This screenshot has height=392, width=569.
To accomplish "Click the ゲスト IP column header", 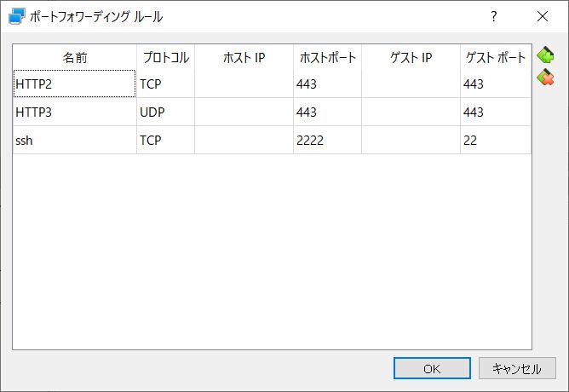I will tap(411, 58).
